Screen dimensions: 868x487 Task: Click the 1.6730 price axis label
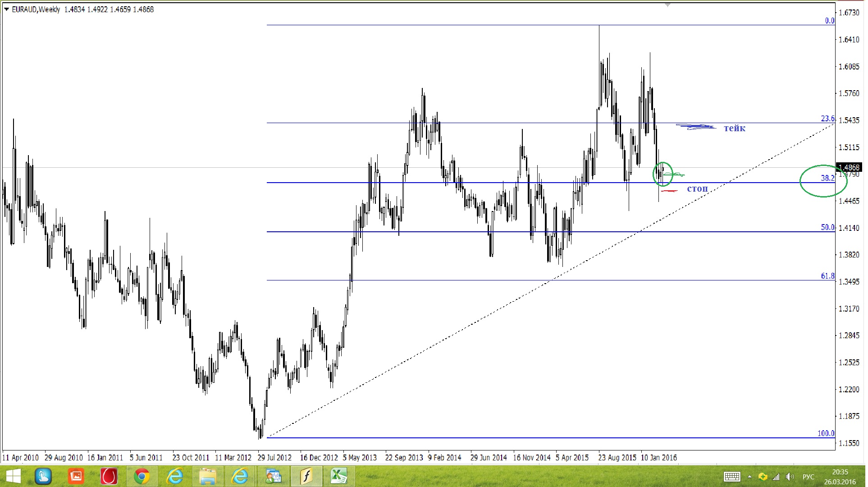tap(849, 13)
